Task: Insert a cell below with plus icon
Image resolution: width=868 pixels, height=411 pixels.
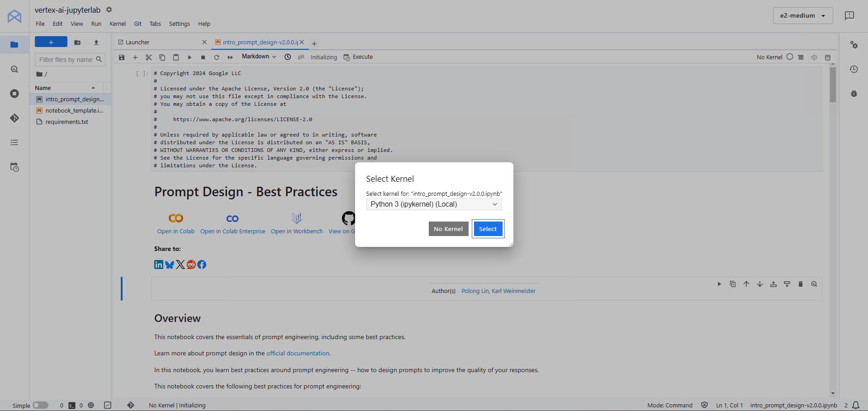Action: [135, 57]
